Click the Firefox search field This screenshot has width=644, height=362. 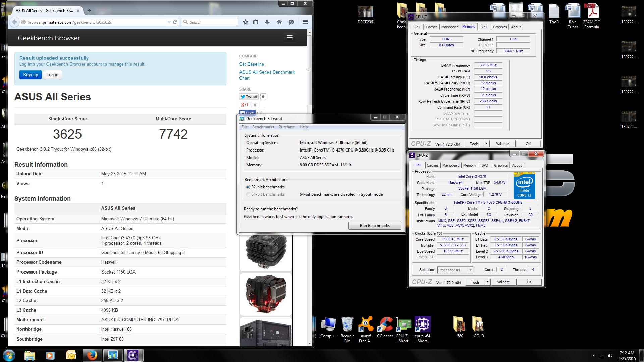210,22
